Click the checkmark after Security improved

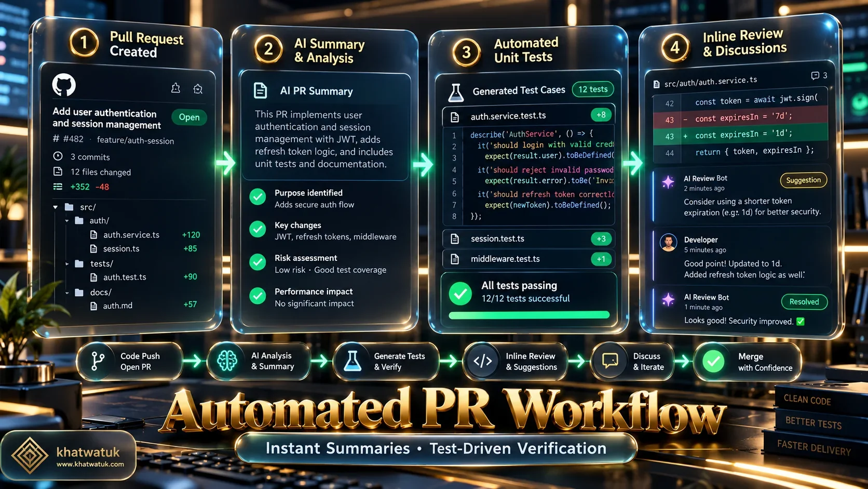coord(801,322)
